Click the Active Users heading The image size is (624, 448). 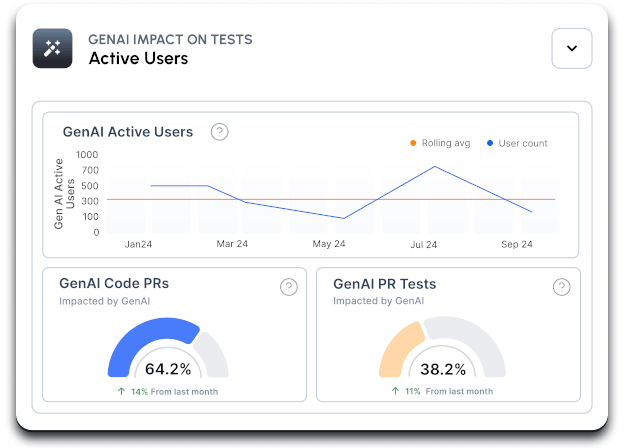(x=138, y=58)
